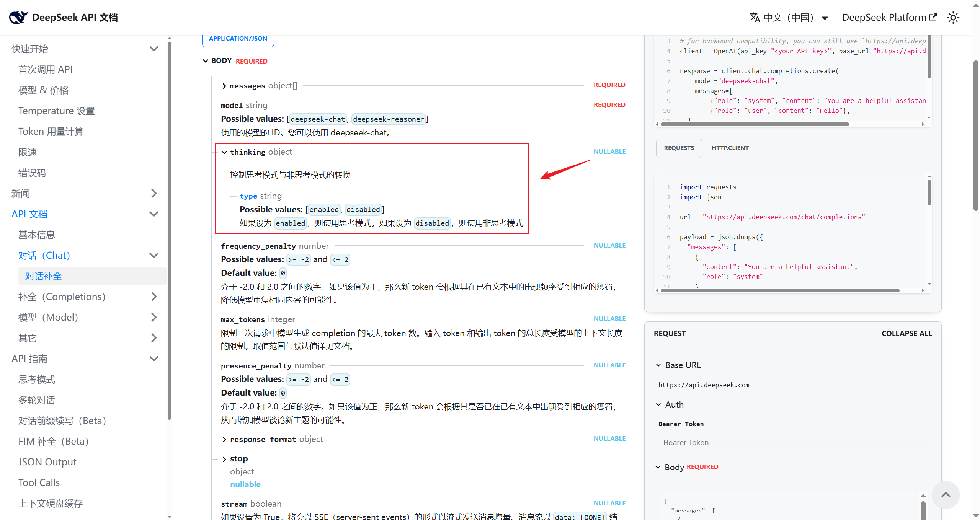Switch to the REQUESTS code tab
The height and width of the screenshot is (520, 980).
pos(679,148)
